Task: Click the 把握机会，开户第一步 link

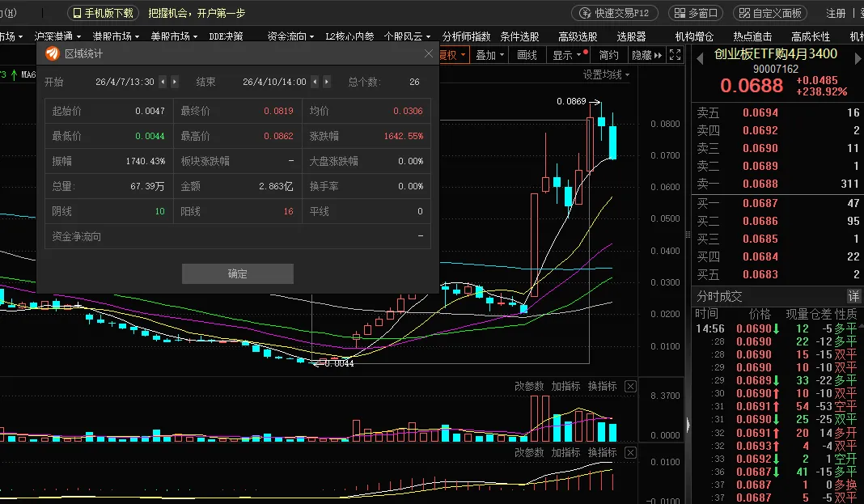Action: click(197, 13)
